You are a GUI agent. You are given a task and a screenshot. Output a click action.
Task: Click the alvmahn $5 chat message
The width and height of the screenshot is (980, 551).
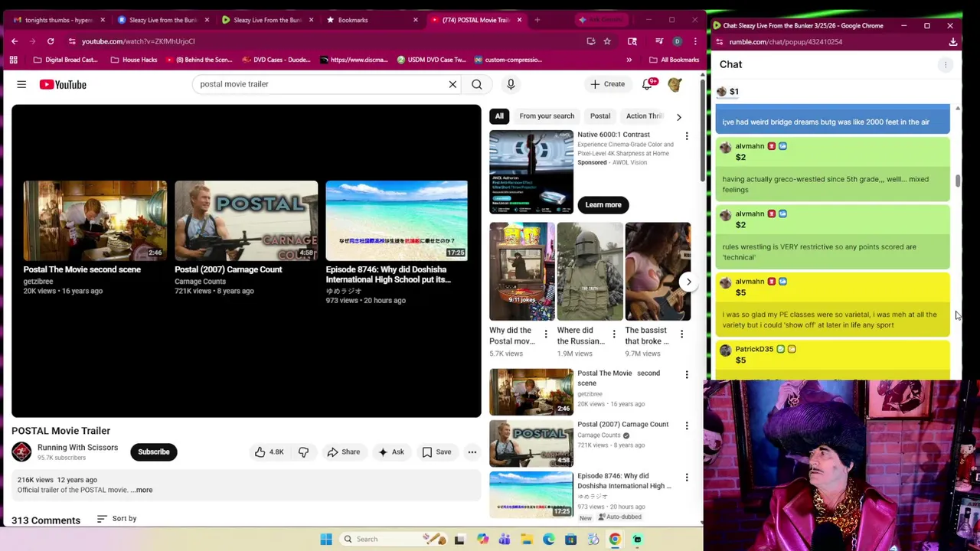click(833, 305)
